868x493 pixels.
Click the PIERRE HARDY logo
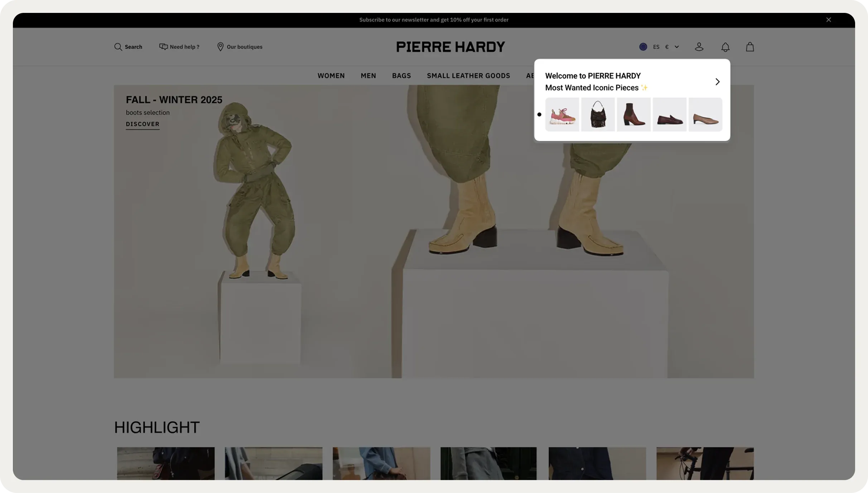pos(450,47)
